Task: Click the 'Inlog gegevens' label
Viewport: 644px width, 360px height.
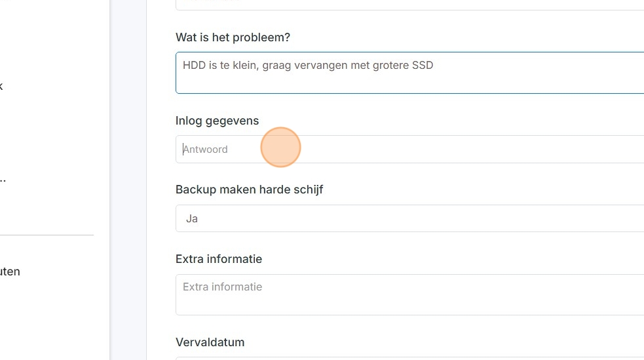Action: [x=217, y=121]
